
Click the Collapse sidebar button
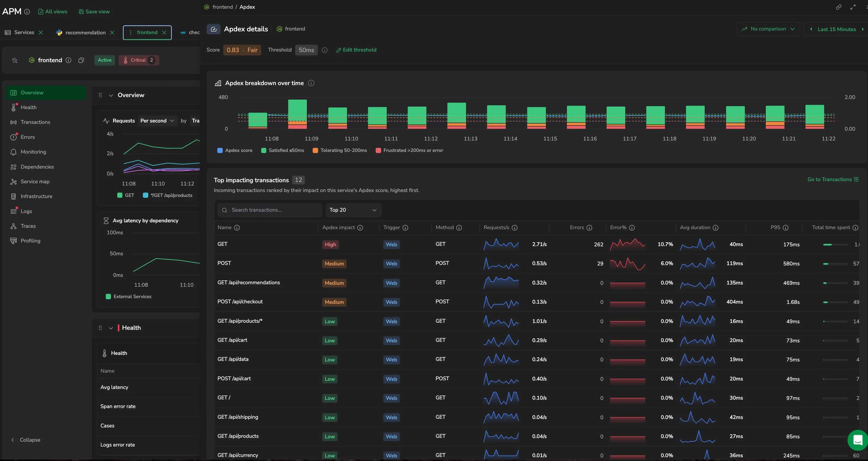point(26,440)
